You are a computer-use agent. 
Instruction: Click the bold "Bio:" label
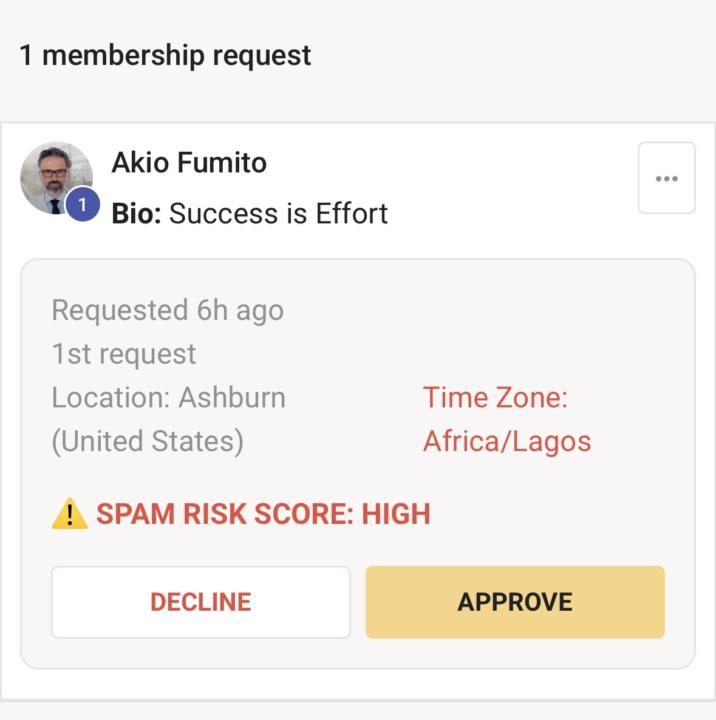[x=136, y=213]
